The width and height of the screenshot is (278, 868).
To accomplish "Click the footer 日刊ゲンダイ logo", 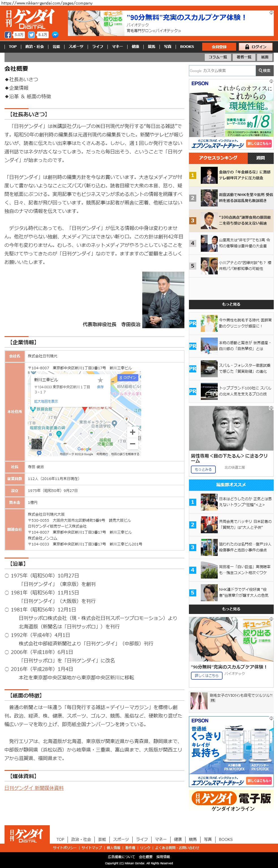I will [27, 834].
